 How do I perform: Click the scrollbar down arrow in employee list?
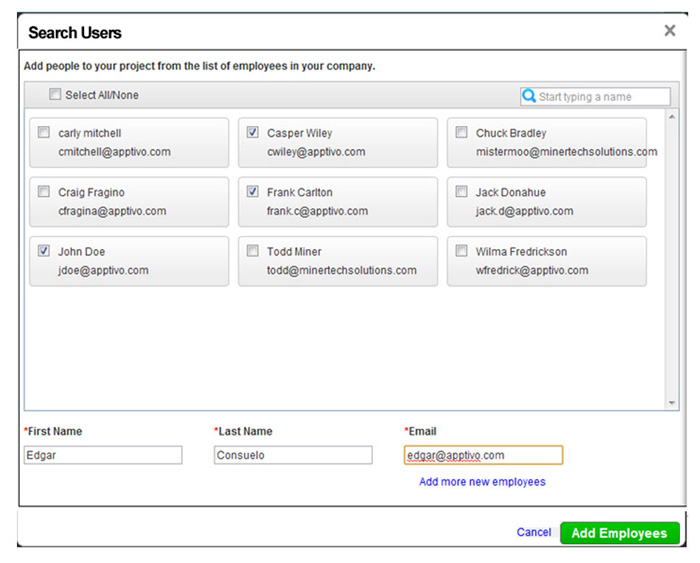pyautogui.click(x=672, y=402)
